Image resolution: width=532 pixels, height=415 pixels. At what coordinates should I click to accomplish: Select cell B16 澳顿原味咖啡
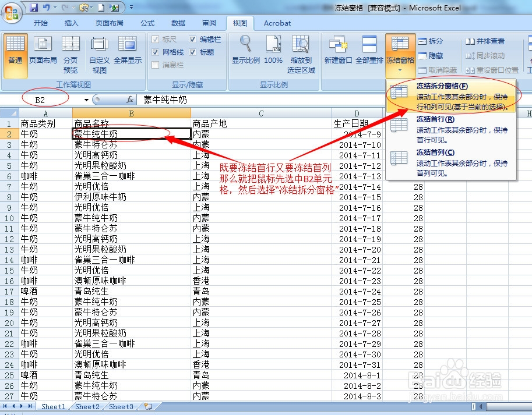pyautogui.click(x=132, y=281)
